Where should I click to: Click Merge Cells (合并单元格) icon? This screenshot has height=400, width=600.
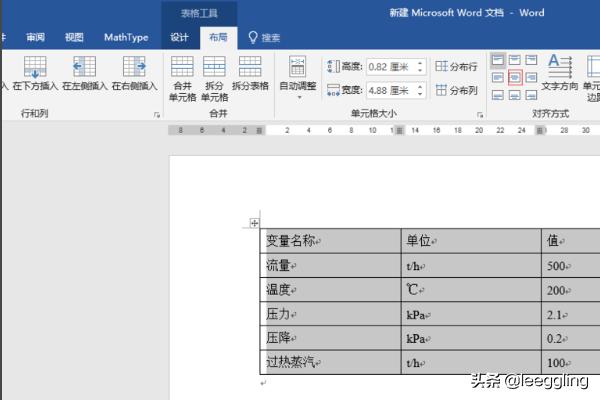coord(182,67)
